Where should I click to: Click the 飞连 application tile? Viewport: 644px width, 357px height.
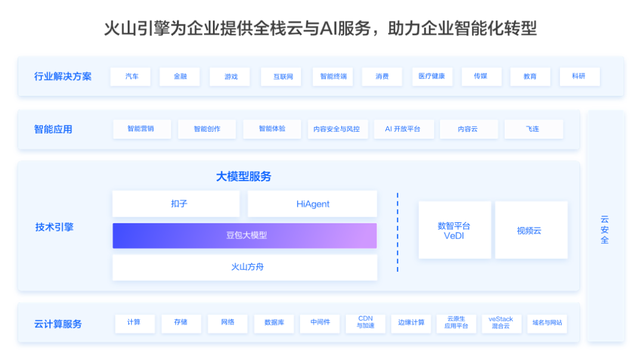(x=533, y=129)
